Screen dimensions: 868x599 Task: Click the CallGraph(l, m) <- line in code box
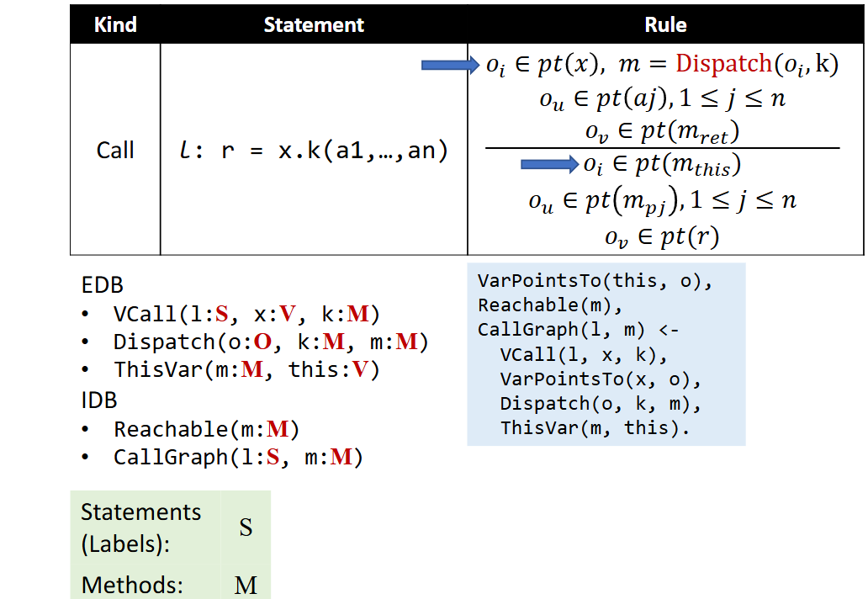(578, 330)
